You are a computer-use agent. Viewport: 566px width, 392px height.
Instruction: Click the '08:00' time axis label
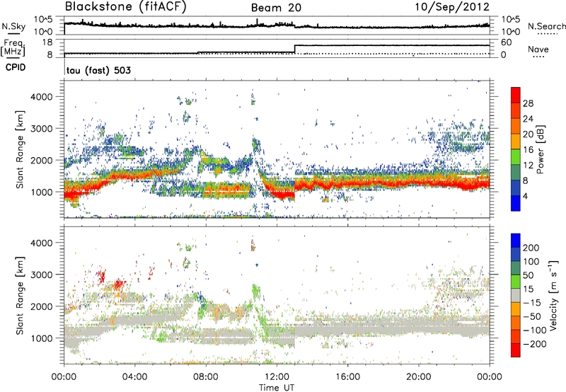tap(206, 377)
